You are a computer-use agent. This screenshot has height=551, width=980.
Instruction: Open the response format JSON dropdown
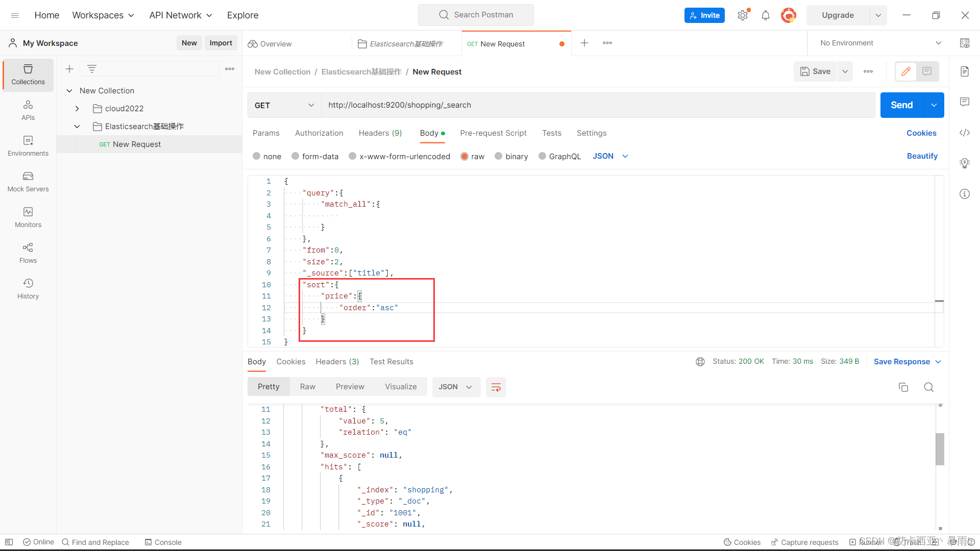coord(456,387)
